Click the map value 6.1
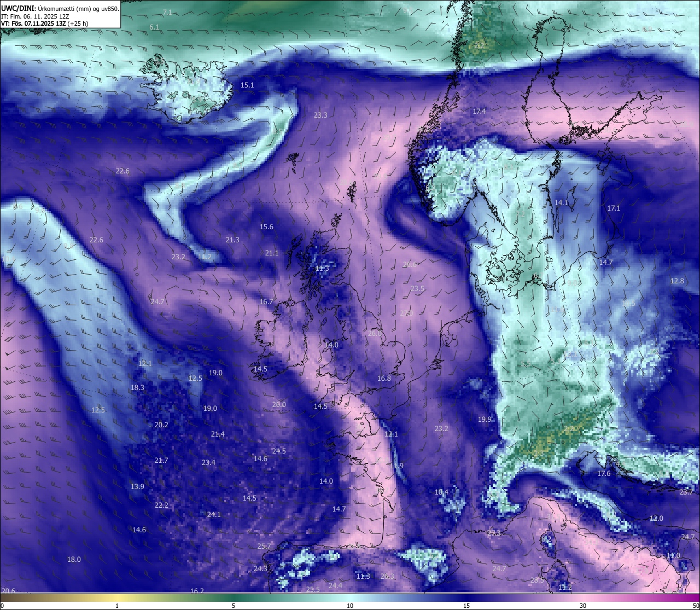 (x=154, y=27)
